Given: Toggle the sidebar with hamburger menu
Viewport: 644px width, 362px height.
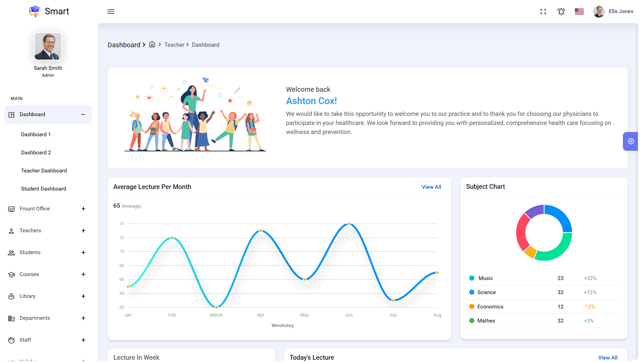Looking at the screenshot, I should point(111,12).
